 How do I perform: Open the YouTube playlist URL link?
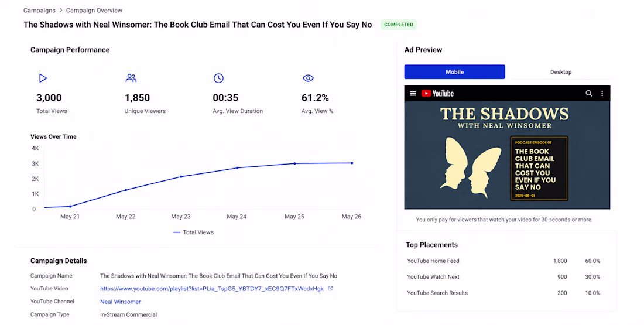(x=212, y=289)
